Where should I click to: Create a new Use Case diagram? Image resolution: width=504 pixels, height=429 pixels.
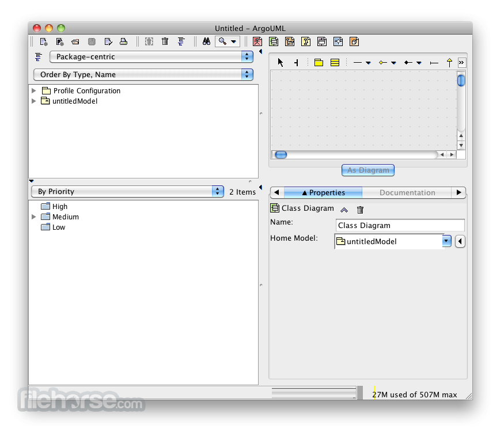(257, 41)
